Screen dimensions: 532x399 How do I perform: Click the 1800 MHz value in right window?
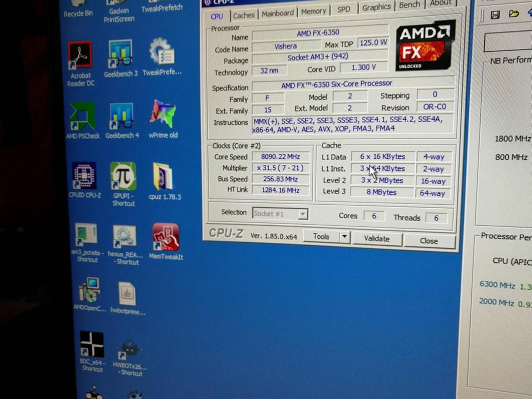pyautogui.click(x=513, y=139)
